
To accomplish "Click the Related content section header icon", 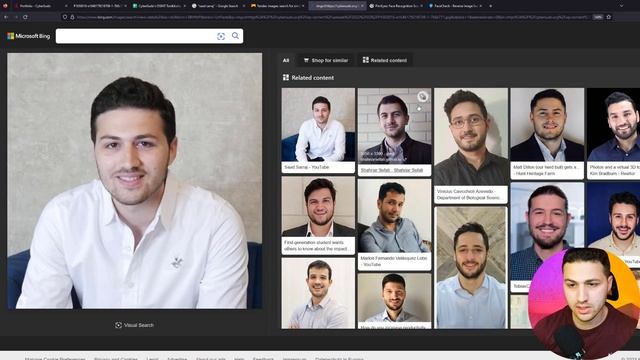I will (286, 78).
